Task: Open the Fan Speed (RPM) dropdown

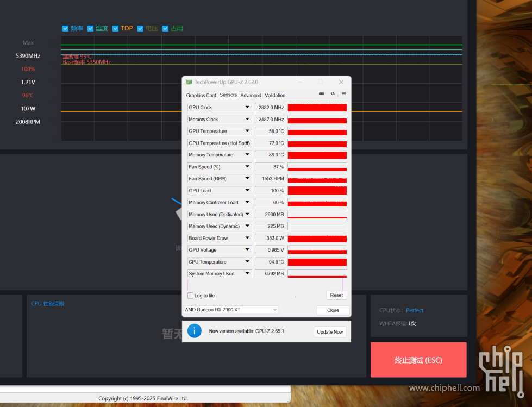Action: coord(247,178)
